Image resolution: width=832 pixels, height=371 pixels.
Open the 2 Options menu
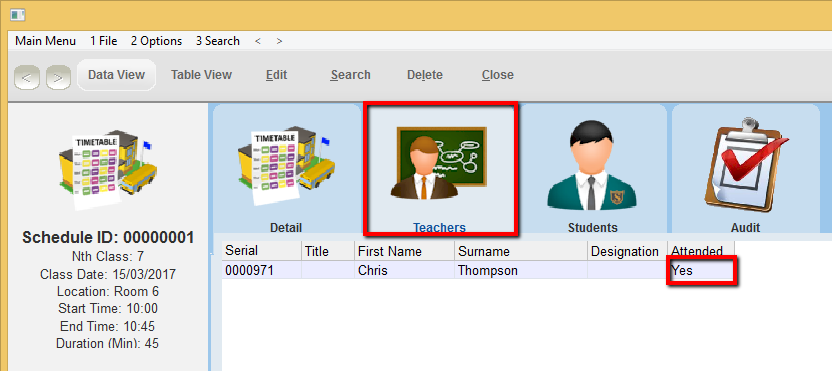click(157, 41)
